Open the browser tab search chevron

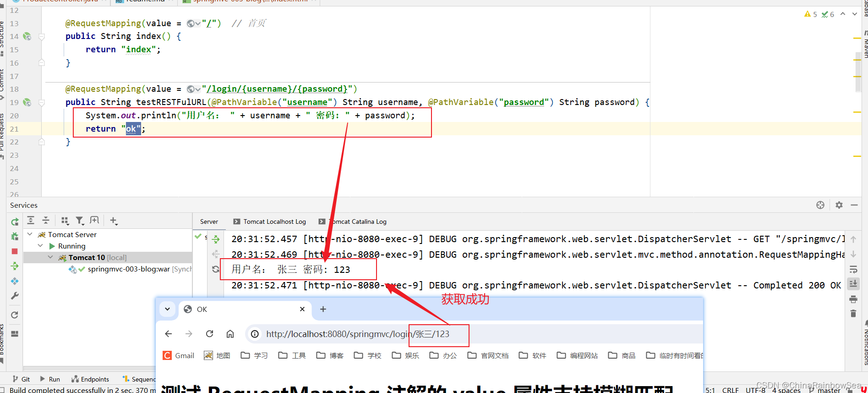pyautogui.click(x=168, y=309)
